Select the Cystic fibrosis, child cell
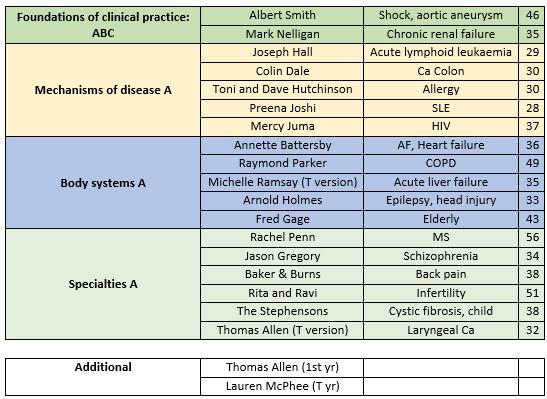Image resolution: width=547 pixels, height=399 pixels. coord(441,312)
